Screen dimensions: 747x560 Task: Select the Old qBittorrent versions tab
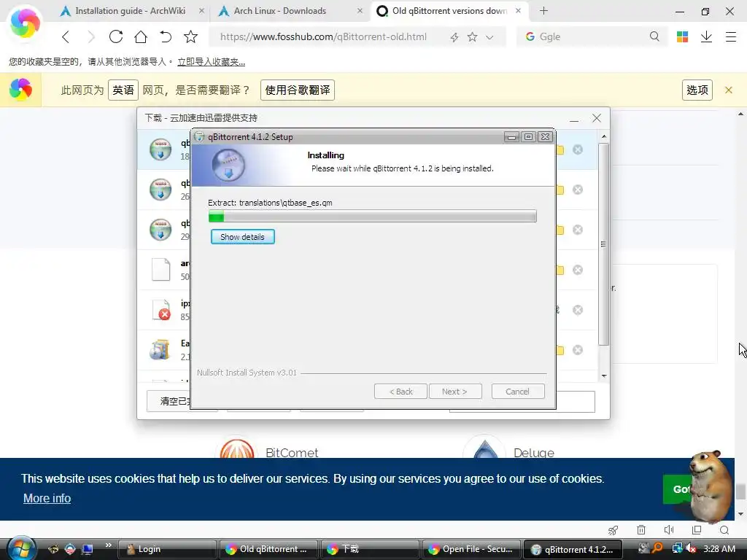coord(449,10)
